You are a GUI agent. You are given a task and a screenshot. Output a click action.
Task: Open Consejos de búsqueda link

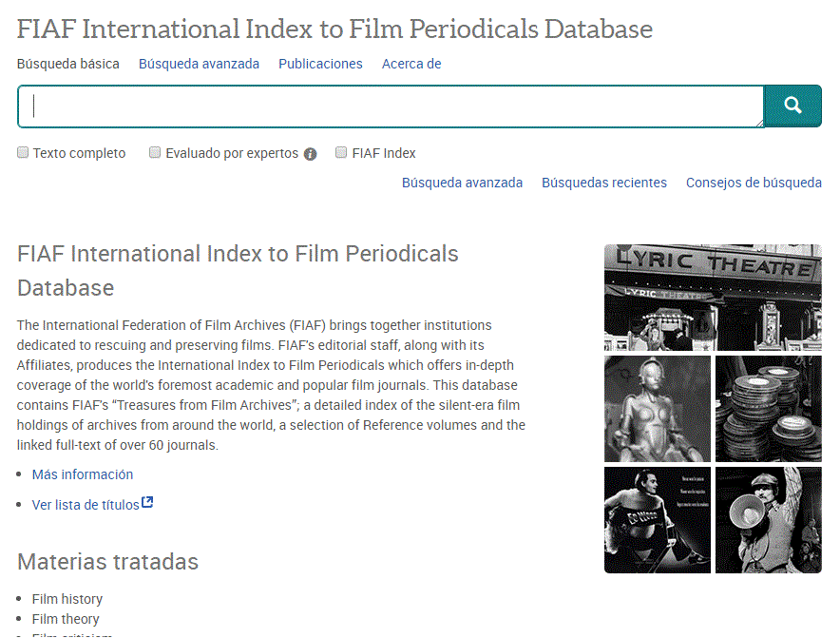coord(754,183)
